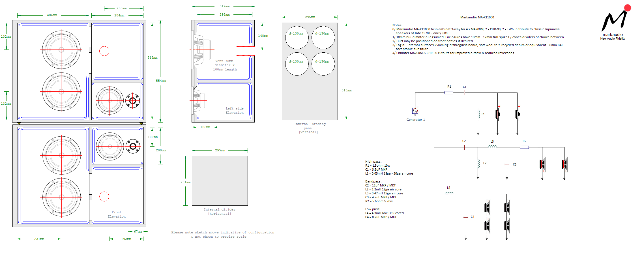
Task: Click the '106mm' dimension label
Action: 205,127
